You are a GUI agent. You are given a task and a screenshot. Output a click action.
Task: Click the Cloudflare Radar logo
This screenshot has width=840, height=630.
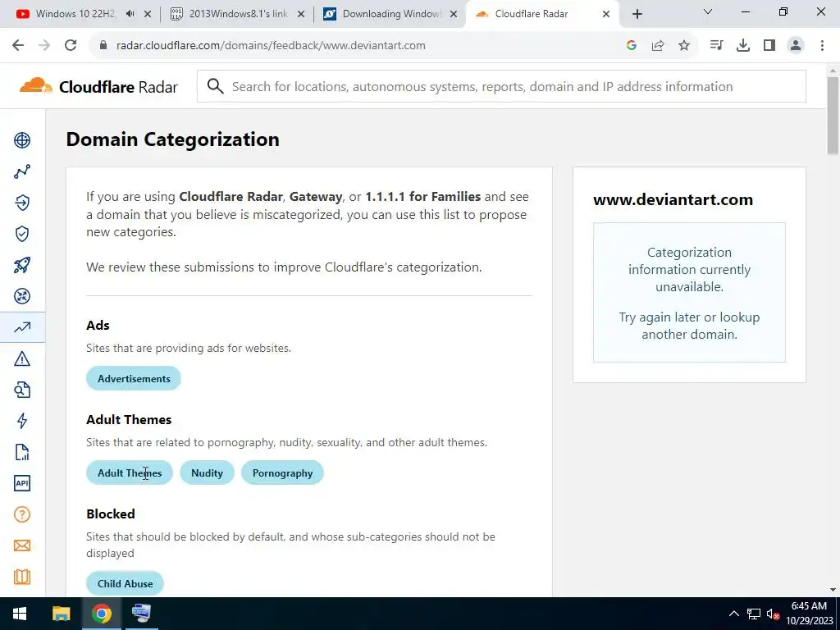point(98,86)
